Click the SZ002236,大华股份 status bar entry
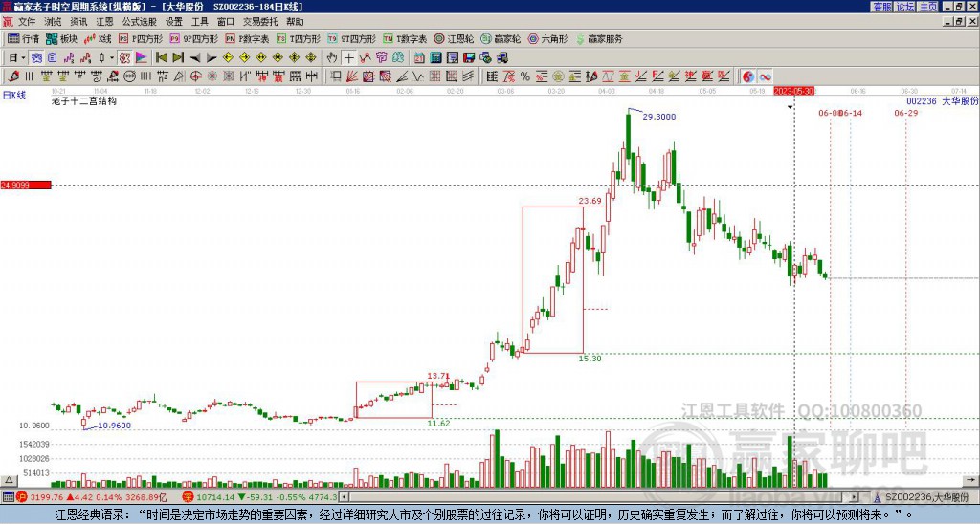The height and width of the screenshot is (524, 980). 922,497
